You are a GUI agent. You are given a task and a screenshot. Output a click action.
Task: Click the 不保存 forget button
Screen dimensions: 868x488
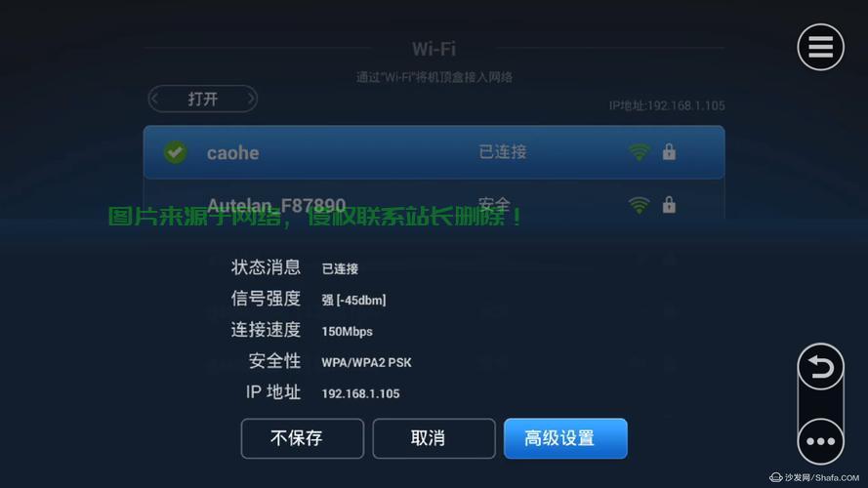tap(303, 438)
